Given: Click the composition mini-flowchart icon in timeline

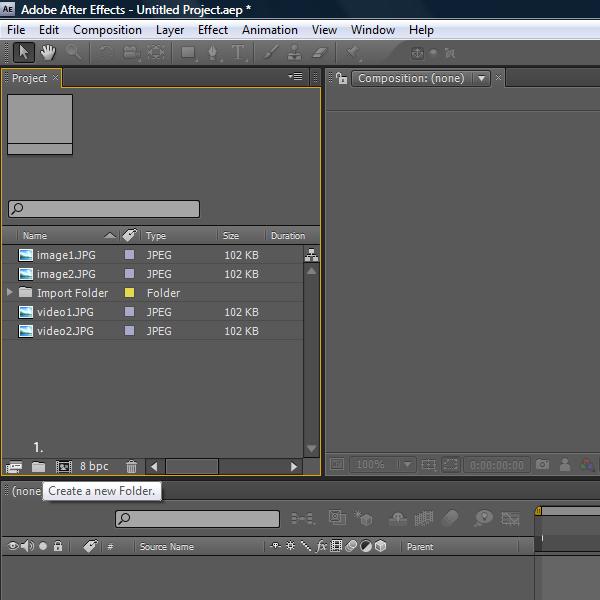Looking at the screenshot, I should (x=303, y=518).
